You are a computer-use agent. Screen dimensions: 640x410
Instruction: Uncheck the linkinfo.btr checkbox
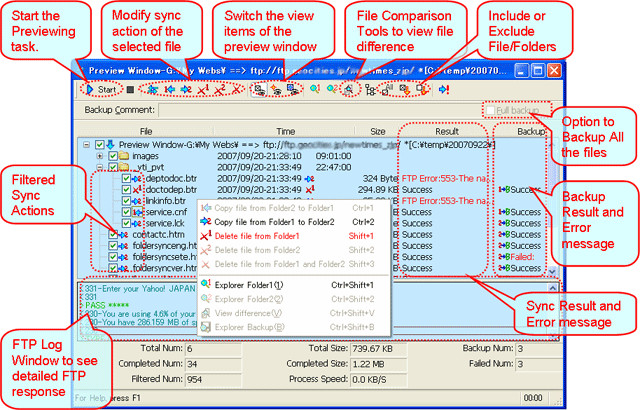pyautogui.click(x=127, y=201)
